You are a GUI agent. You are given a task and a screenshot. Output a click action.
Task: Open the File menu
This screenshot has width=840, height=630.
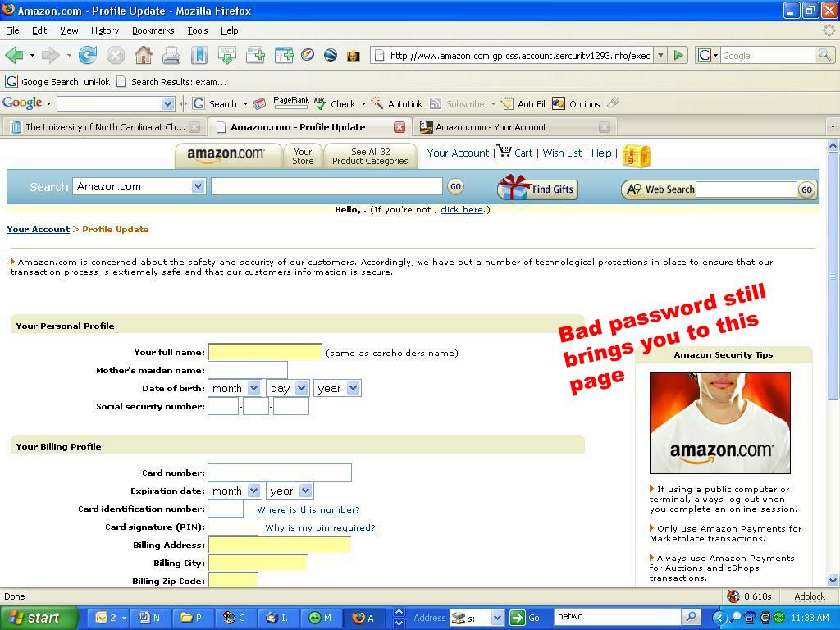click(x=12, y=30)
